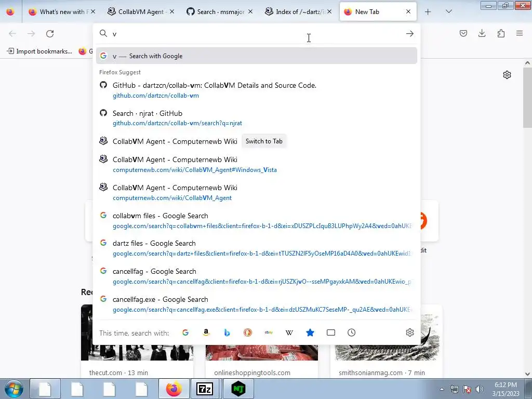Switch to the CollabVM Agent tab

coord(140,12)
